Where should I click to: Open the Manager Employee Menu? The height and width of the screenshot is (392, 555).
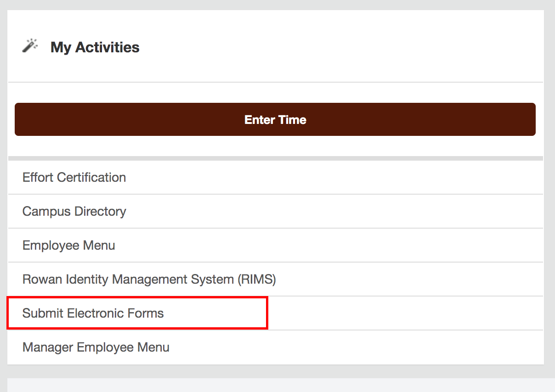[96, 347]
